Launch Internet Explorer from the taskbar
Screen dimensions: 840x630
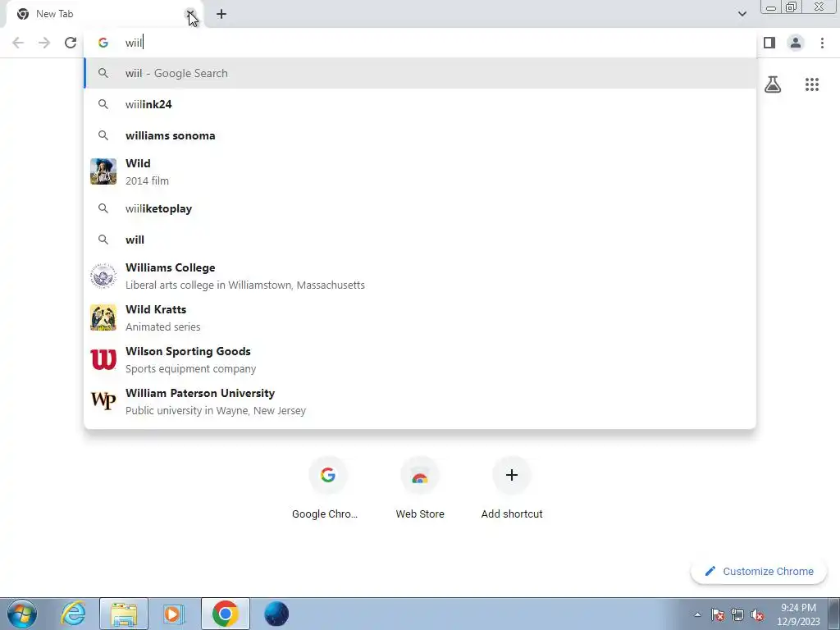coord(73,614)
